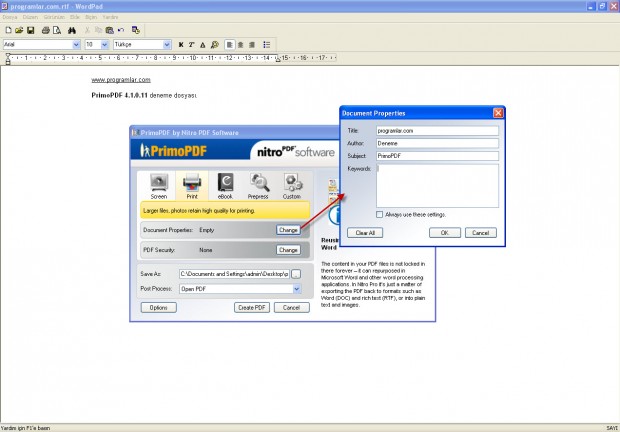Click the Save As path field

click(x=234, y=274)
